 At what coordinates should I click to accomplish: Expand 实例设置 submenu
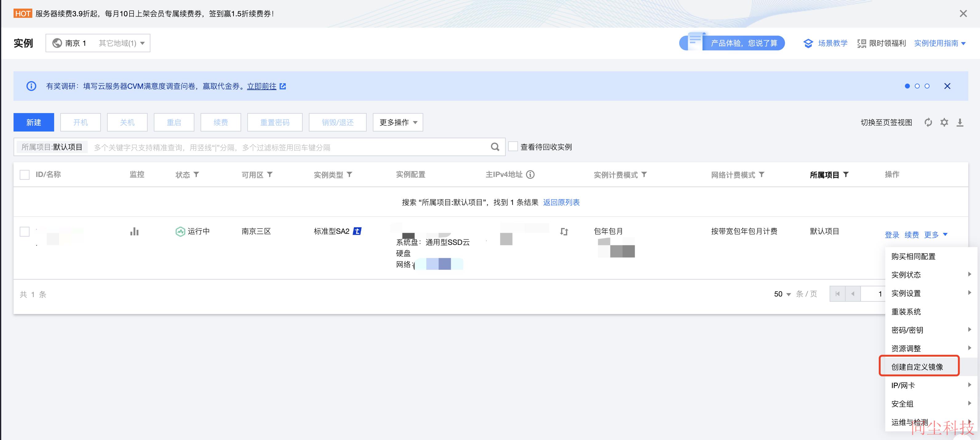pyautogui.click(x=931, y=293)
